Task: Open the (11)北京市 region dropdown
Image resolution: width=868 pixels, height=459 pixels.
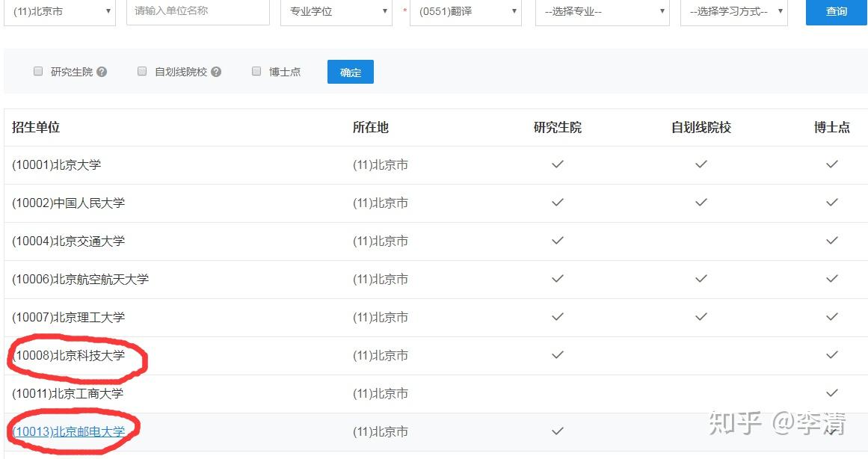Action: point(60,11)
